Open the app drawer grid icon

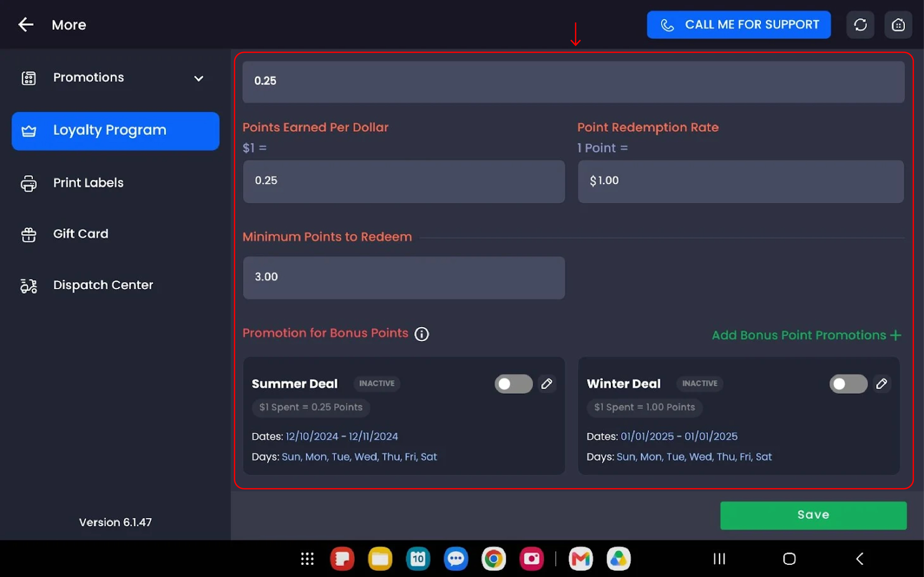tap(307, 559)
